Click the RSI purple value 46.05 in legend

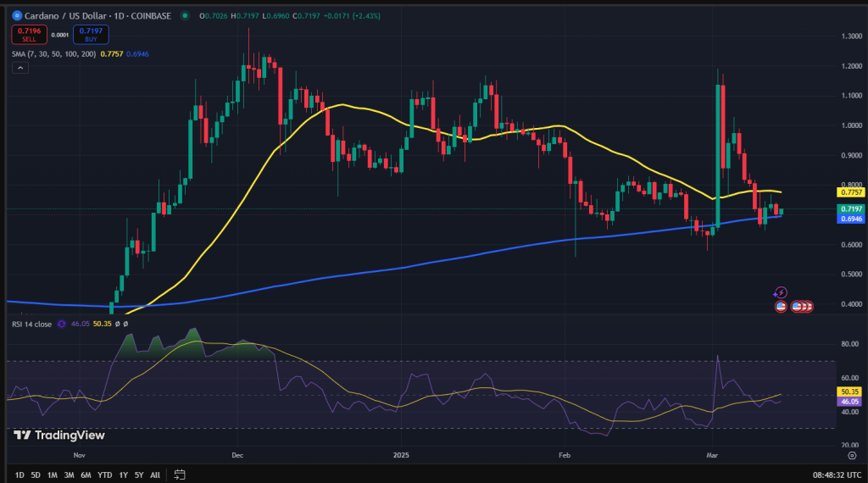(81, 324)
